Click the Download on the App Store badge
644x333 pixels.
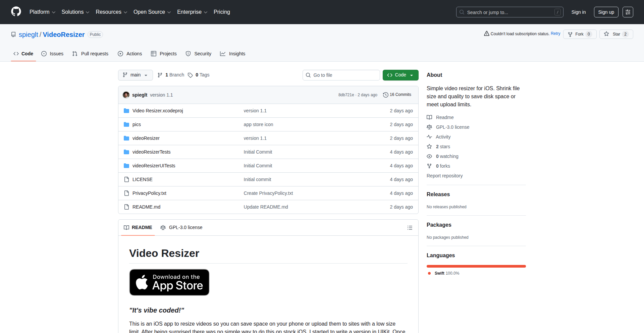tap(169, 282)
